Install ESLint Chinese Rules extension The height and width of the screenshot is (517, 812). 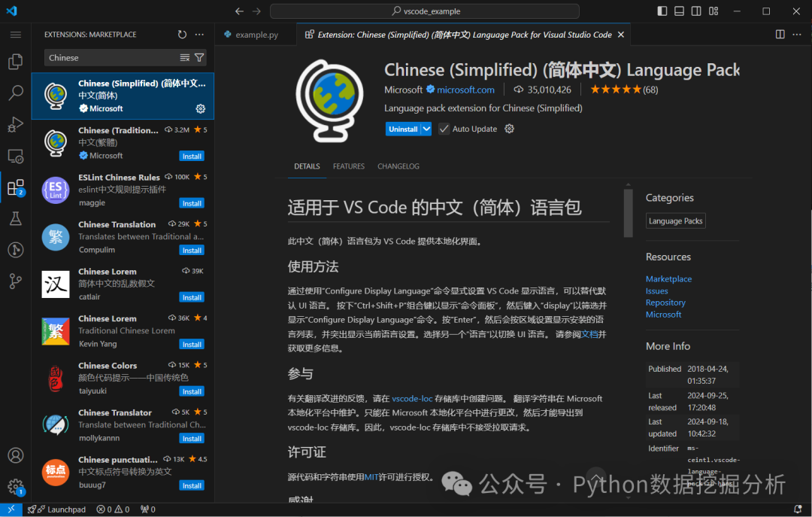[192, 203]
